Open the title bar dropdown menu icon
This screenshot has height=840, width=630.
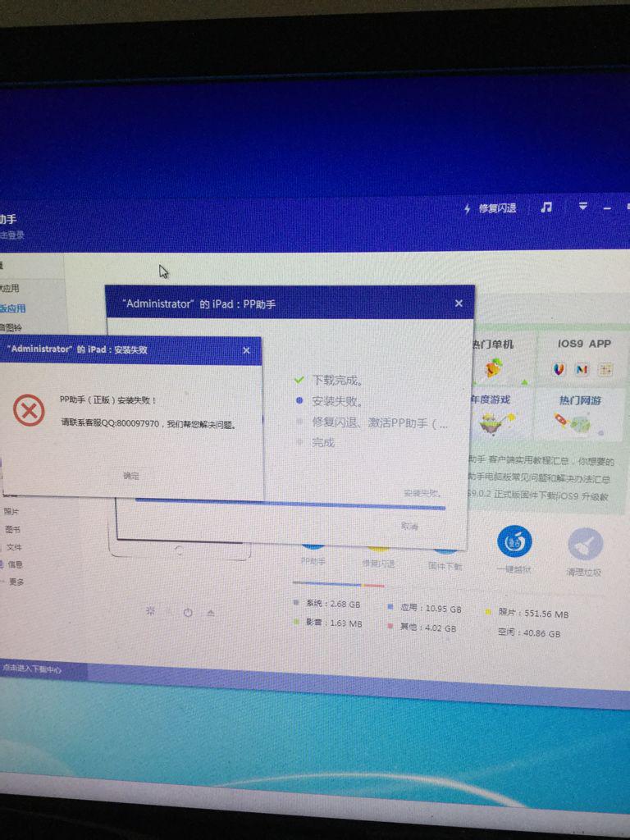coord(583,206)
